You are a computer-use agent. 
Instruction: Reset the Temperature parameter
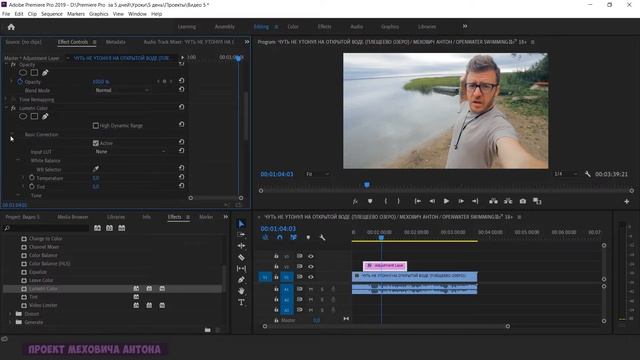[181, 177]
